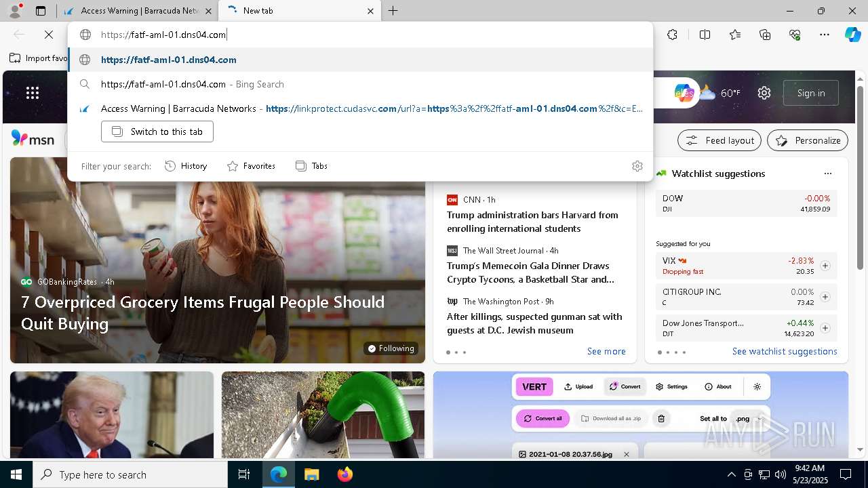The image size is (868, 488).
Task: Open 7 Overpriced Grocery Items article
Action: tap(203, 312)
